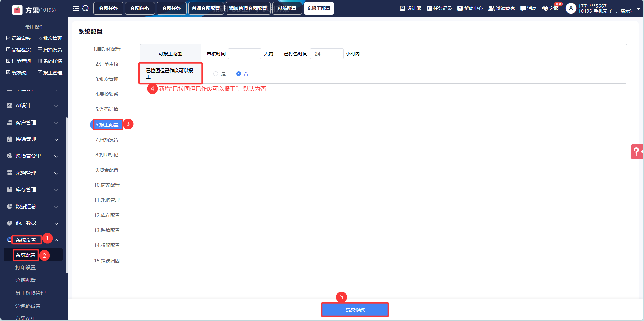Image resolution: width=644 pixels, height=321 pixels.
Task: Click the 扫描发货 shortcut icon
Action: (x=40, y=49)
